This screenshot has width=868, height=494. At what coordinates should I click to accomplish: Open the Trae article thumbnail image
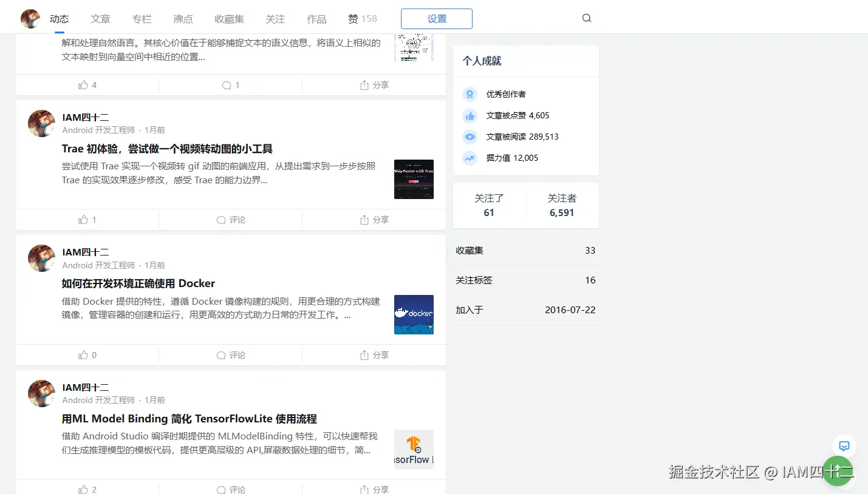(x=414, y=179)
